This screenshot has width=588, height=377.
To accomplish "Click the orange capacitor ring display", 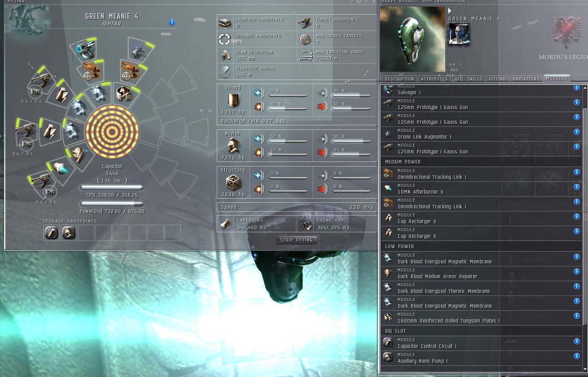I will (112, 132).
